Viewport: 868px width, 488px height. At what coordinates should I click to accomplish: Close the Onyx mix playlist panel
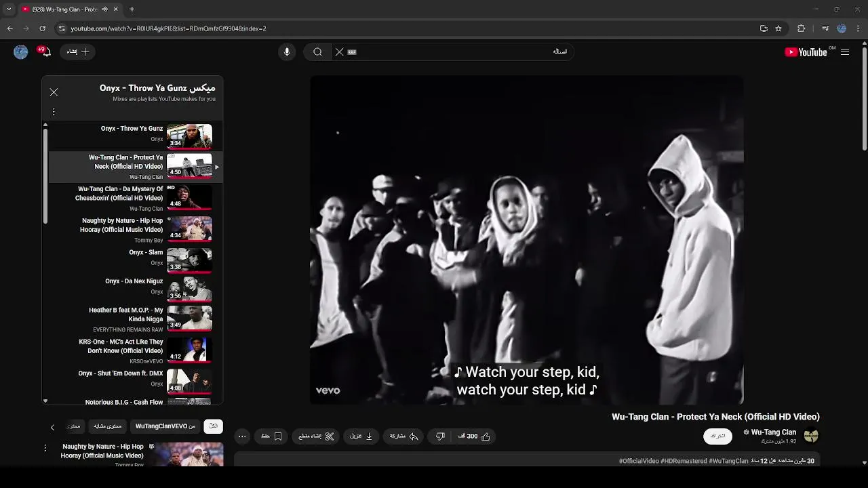click(54, 92)
